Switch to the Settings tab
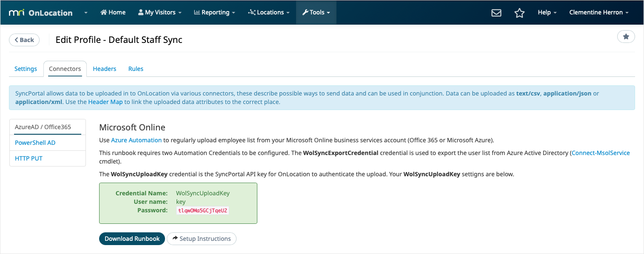644x254 pixels. pyautogui.click(x=26, y=69)
